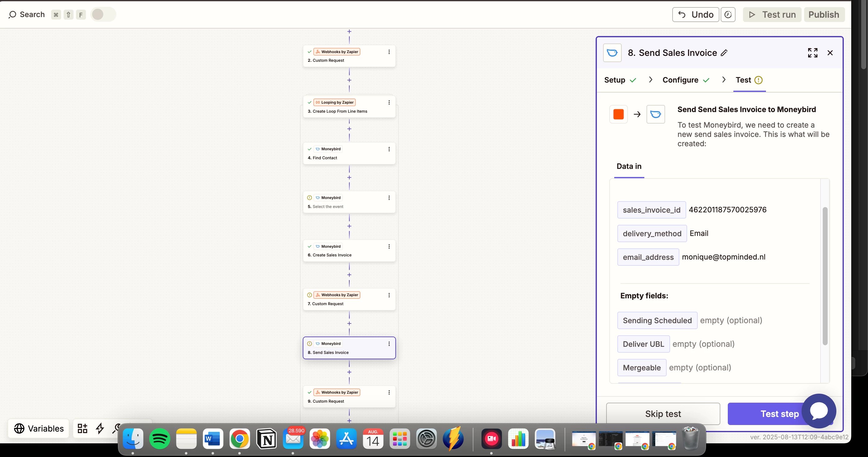
Task: Click the lightning bolt icon in bottom toolbar
Action: [x=100, y=428]
